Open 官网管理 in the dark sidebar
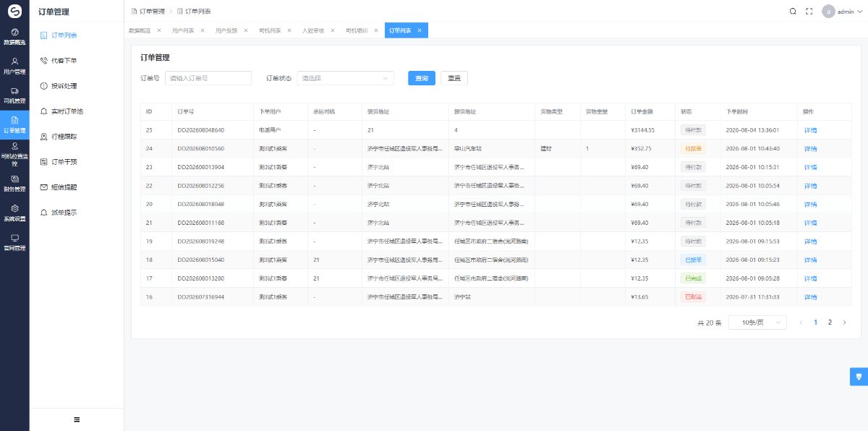Screen dimensions: 868x431 point(14,242)
